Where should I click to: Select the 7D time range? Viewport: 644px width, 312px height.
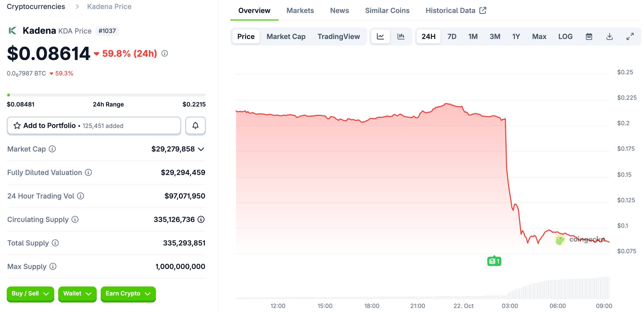pos(452,36)
